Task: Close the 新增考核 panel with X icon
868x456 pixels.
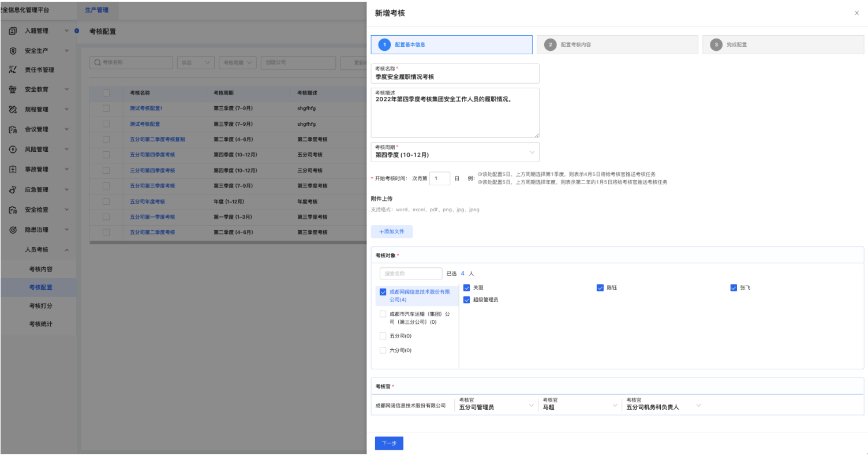Action: pyautogui.click(x=856, y=13)
